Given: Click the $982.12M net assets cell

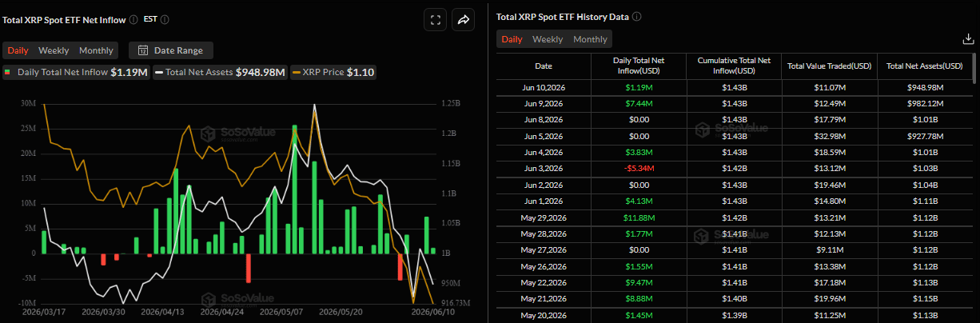Looking at the screenshot, I should (924, 102).
